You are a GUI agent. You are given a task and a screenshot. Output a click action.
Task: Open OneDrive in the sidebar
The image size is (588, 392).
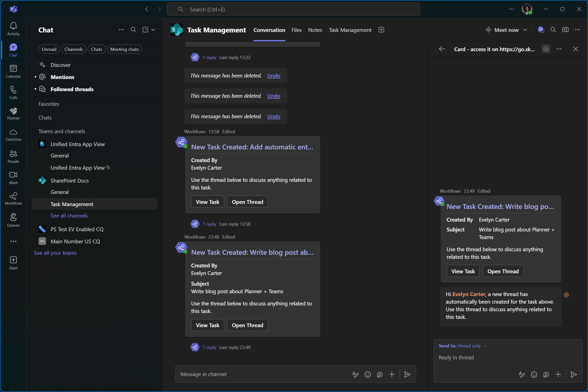(x=13, y=135)
